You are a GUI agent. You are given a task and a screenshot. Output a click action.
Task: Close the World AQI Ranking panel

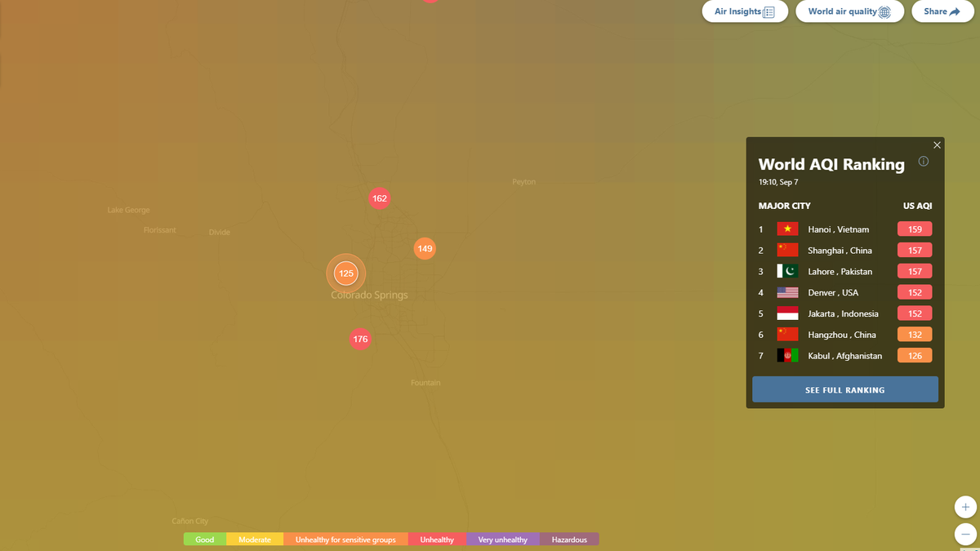coord(937,145)
